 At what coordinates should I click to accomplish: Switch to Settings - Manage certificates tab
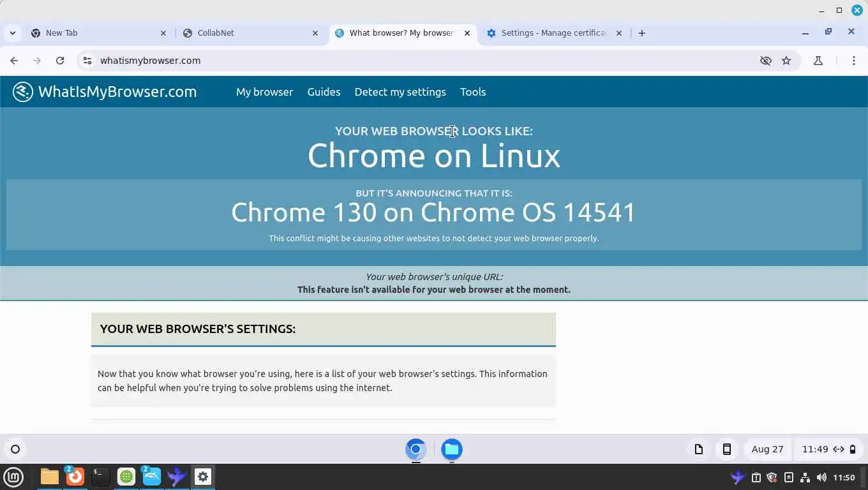click(553, 33)
